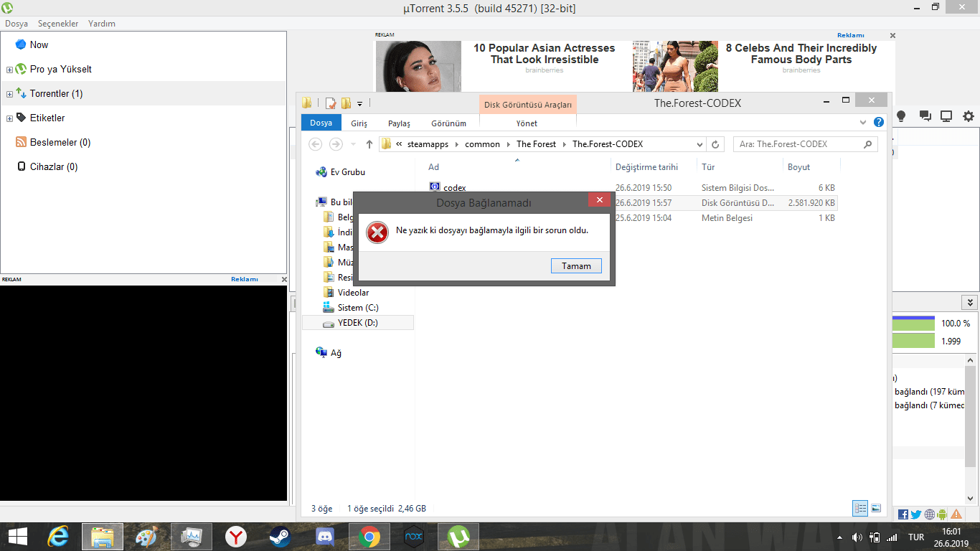The image size is (980, 551).
Task: Click the Pro ya Yükselt uTorrent icon
Action: pos(21,69)
